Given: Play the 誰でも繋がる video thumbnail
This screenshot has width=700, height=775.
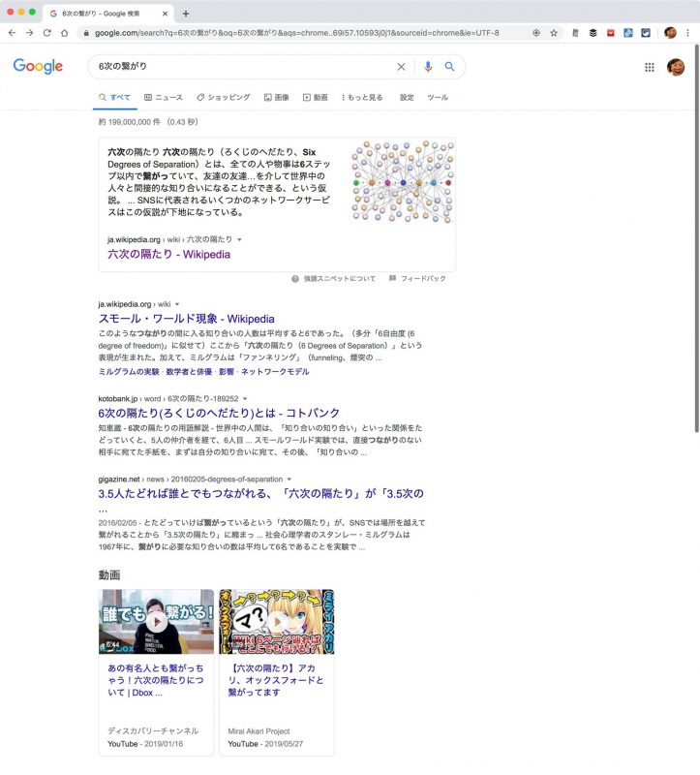Looking at the screenshot, I should click(156, 621).
